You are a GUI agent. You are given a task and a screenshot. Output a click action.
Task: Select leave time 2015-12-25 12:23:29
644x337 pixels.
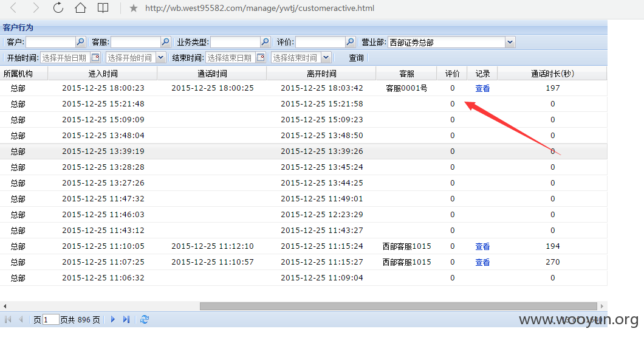coord(322,215)
